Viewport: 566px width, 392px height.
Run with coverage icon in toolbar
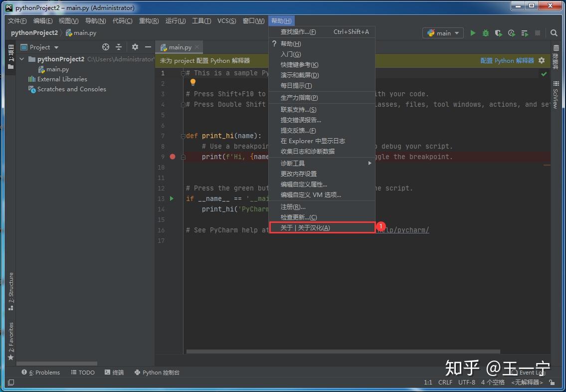pyautogui.click(x=499, y=33)
